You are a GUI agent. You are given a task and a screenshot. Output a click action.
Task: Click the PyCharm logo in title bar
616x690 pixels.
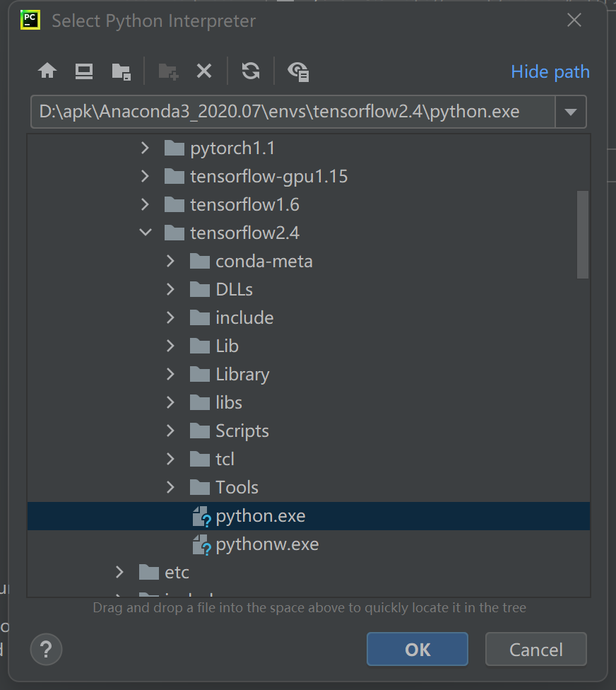(x=30, y=21)
